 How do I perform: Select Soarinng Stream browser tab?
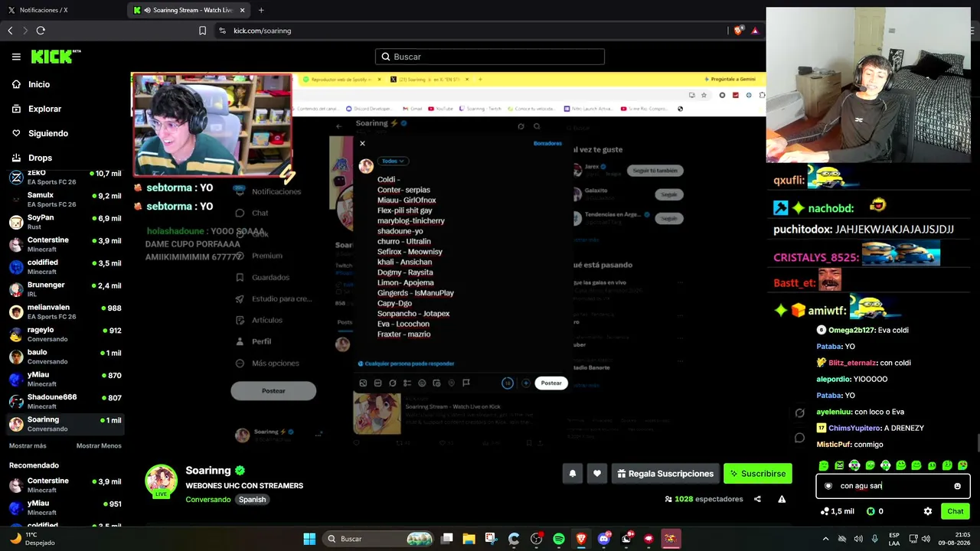click(190, 10)
